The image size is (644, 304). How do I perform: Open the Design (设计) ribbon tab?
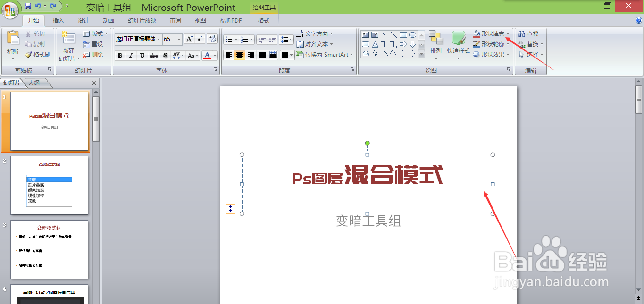[84, 20]
